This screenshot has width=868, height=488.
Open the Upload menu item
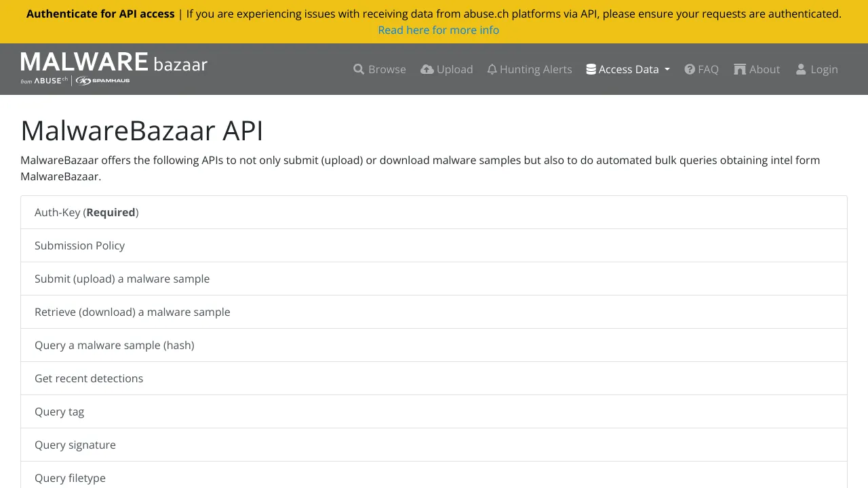(x=447, y=69)
